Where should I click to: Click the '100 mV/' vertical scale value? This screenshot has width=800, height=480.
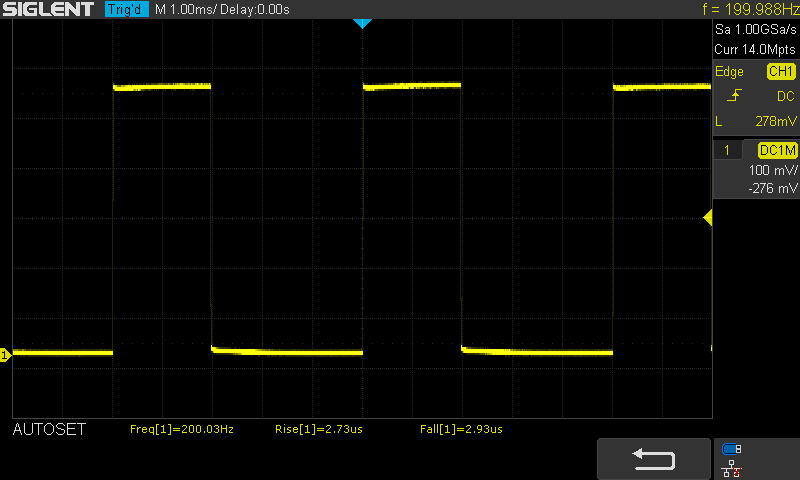click(773, 170)
